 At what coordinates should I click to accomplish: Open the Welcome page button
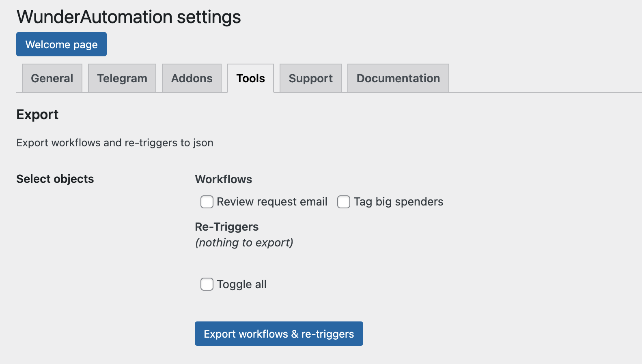(61, 44)
